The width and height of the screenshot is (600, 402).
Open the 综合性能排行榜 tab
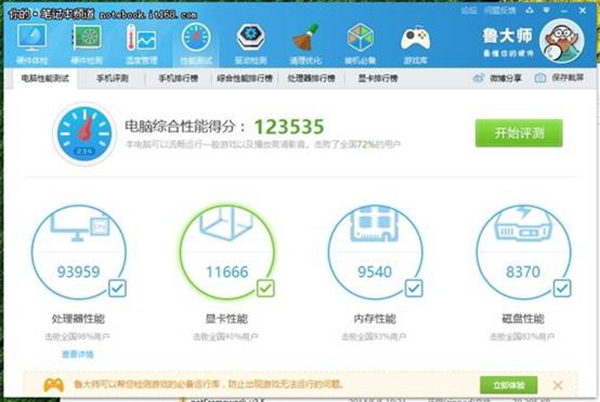(x=245, y=78)
